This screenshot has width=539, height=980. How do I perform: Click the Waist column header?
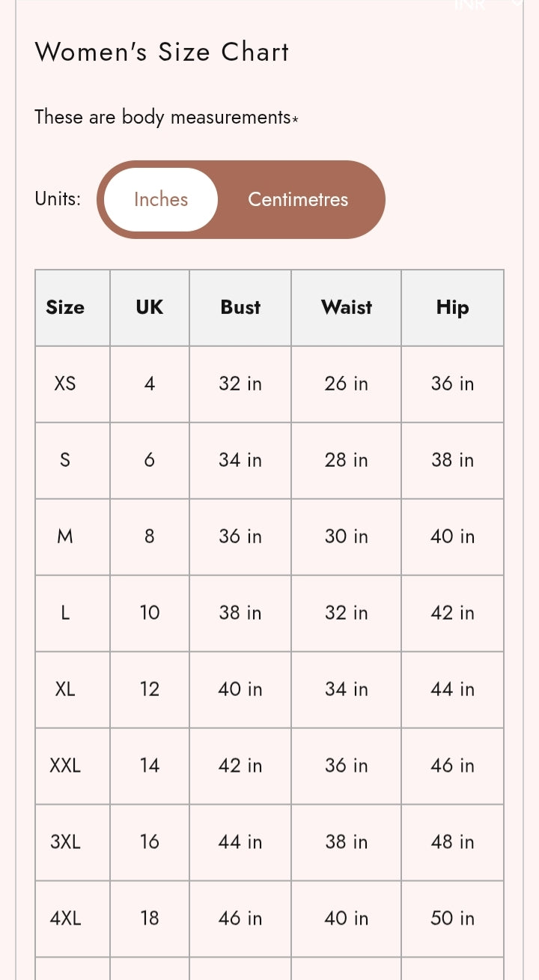(347, 307)
